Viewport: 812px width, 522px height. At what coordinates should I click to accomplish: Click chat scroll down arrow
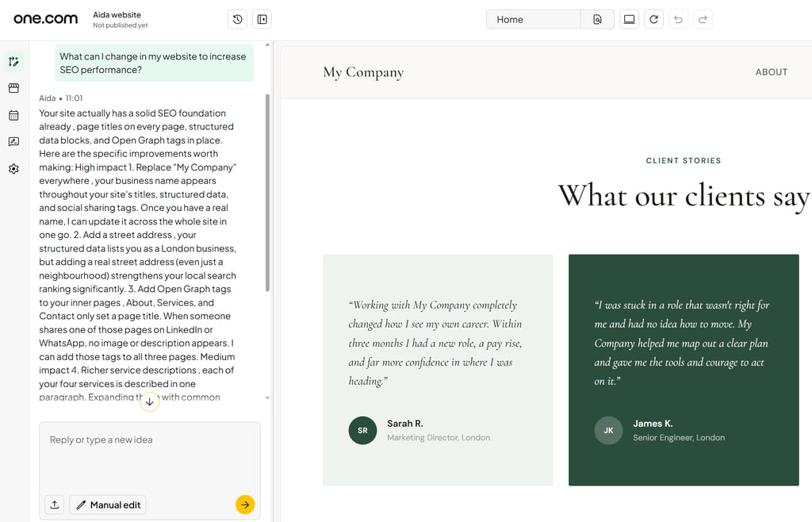[x=267, y=397]
